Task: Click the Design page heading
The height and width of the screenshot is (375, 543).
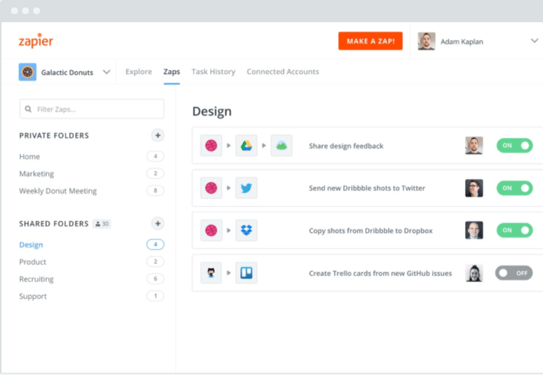Action: 212,111
